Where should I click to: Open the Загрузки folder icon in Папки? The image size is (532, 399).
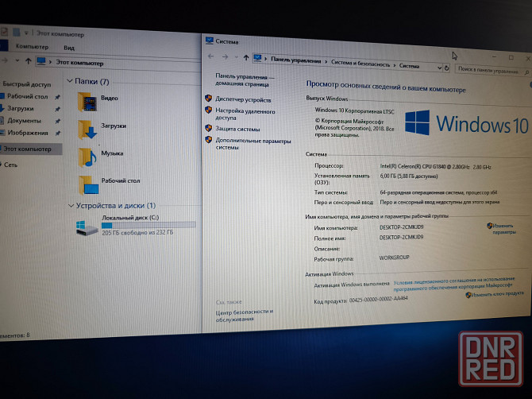tap(87, 130)
